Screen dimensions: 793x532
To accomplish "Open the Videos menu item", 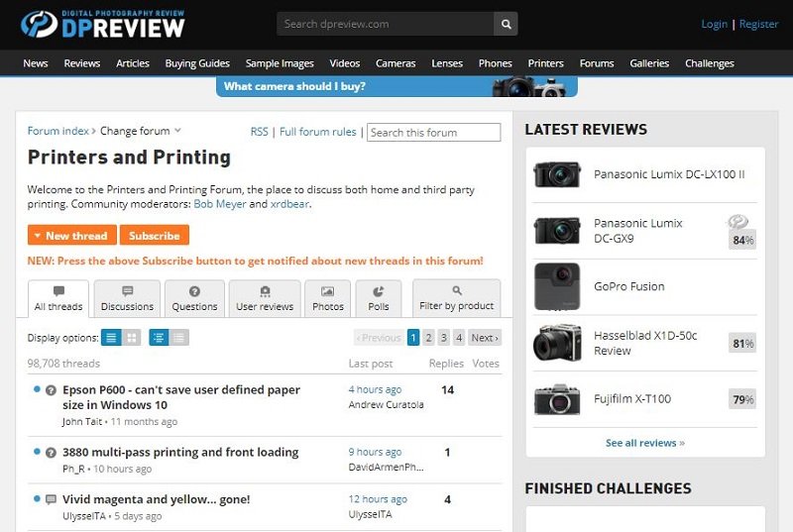I will pos(344,63).
